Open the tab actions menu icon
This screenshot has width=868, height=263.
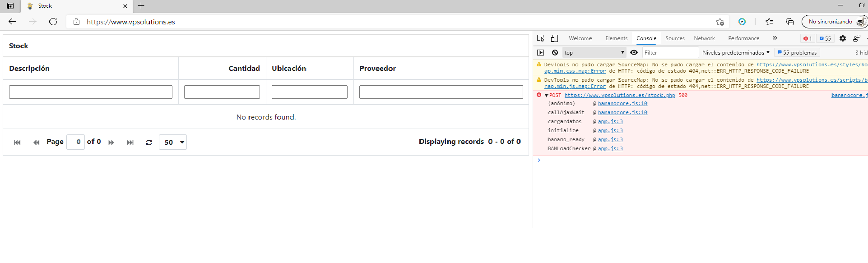(10, 6)
